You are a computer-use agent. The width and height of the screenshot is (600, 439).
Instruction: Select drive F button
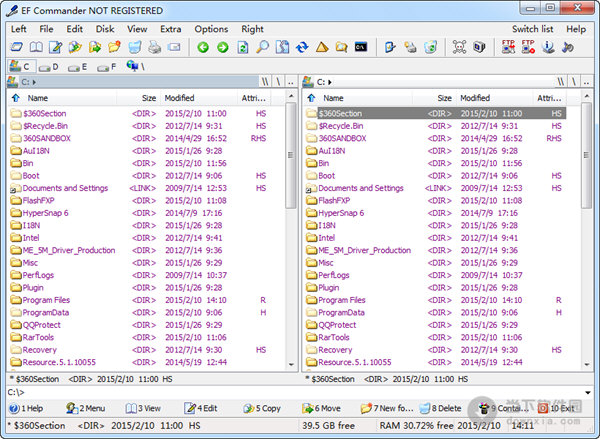pos(106,67)
